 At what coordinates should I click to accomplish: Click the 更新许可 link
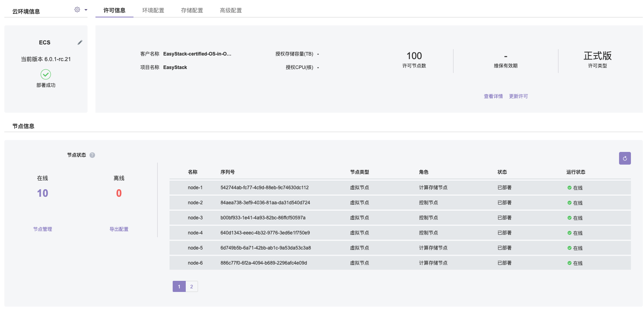pos(518,96)
